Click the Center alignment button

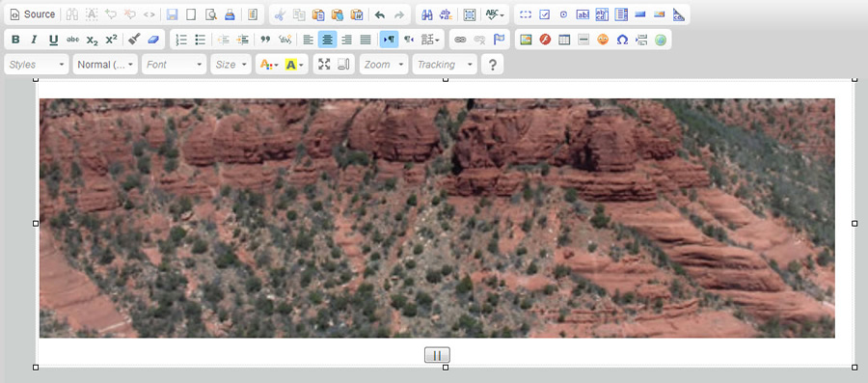point(327,40)
